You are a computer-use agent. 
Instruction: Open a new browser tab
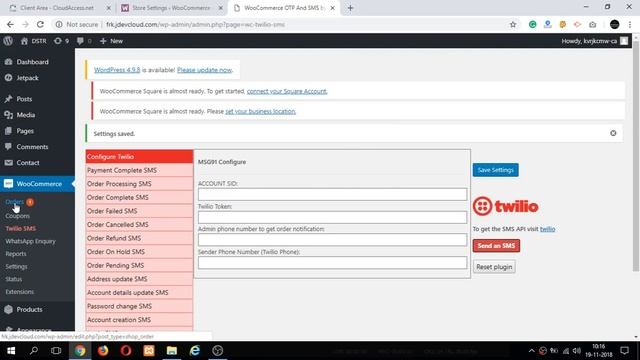click(x=350, y=8)
